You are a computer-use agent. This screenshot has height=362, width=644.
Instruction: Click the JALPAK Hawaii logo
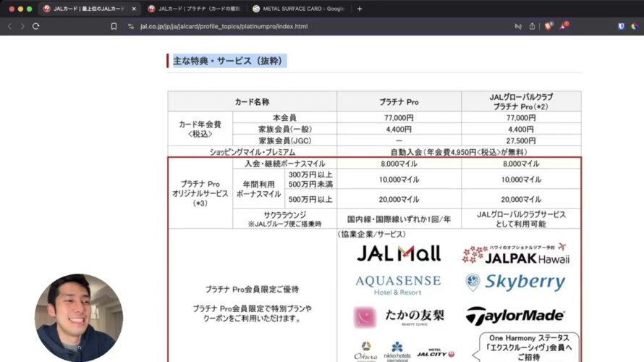pyautogui.click(x=516, y=253)
